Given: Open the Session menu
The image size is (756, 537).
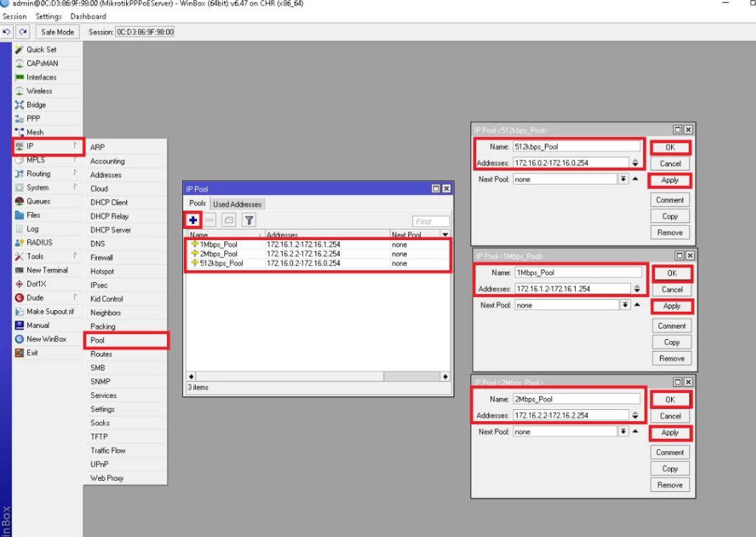Looking at the screenshot, I should (15, 16).
